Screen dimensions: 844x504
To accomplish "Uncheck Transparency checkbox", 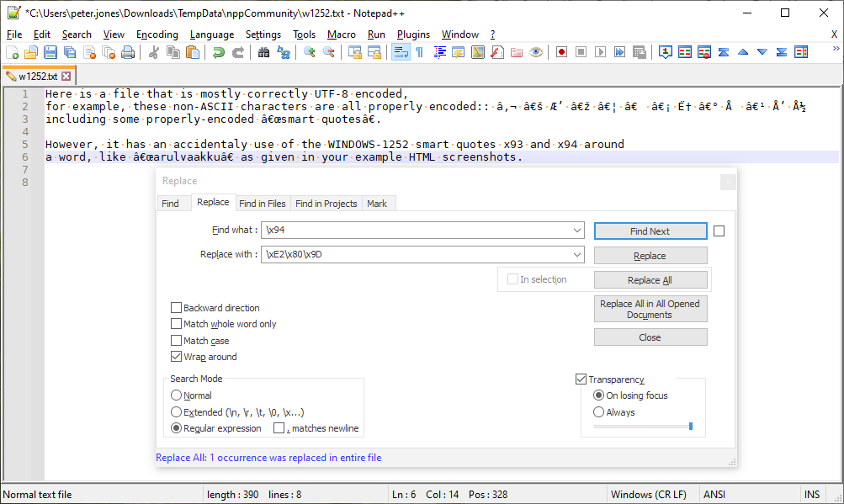I will [x=581, y=379].
